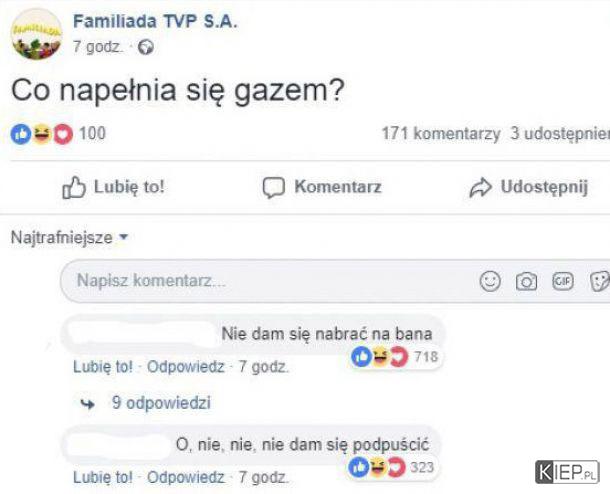Click the post's haha reaction icon
This screenshot has height=494, width=610.
point(42,134)
